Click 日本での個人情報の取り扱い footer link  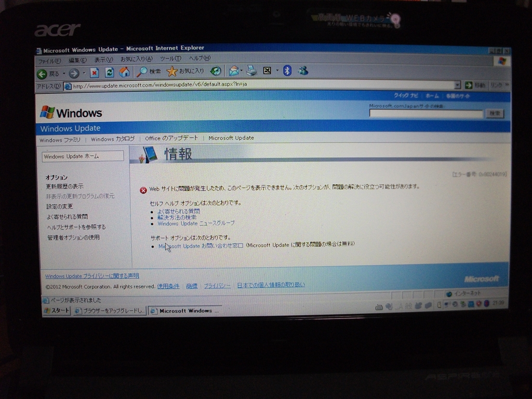point(271,285)
